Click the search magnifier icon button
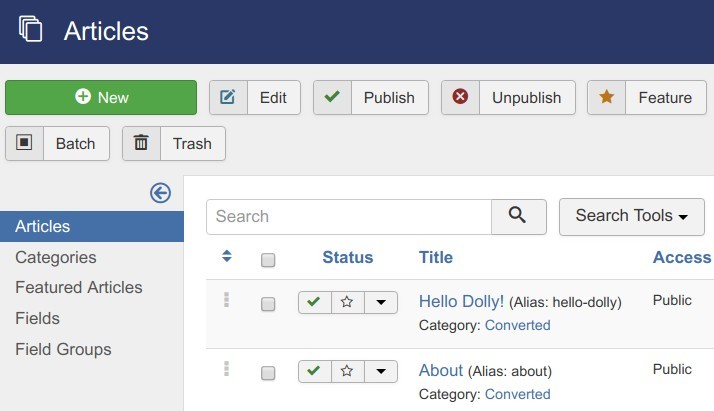 pyautogui.click(x=518, y=216)
